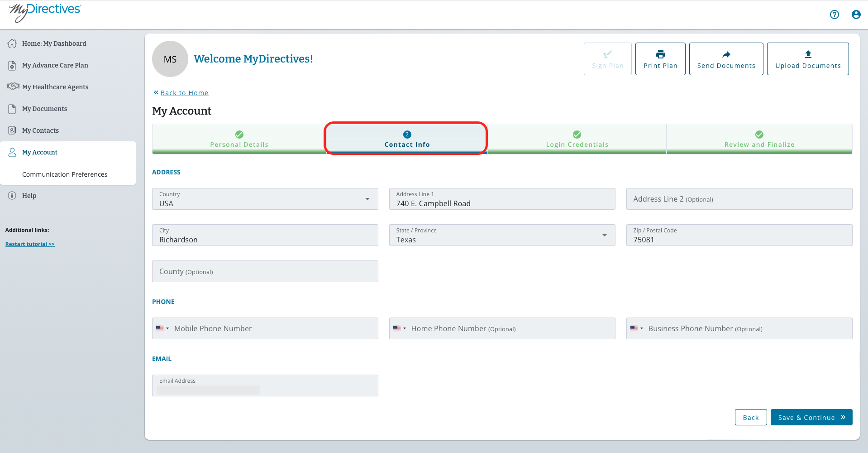Open the Mobile Phone country flag selector
This screenshot has height=453, width=868.
point(162,328)
